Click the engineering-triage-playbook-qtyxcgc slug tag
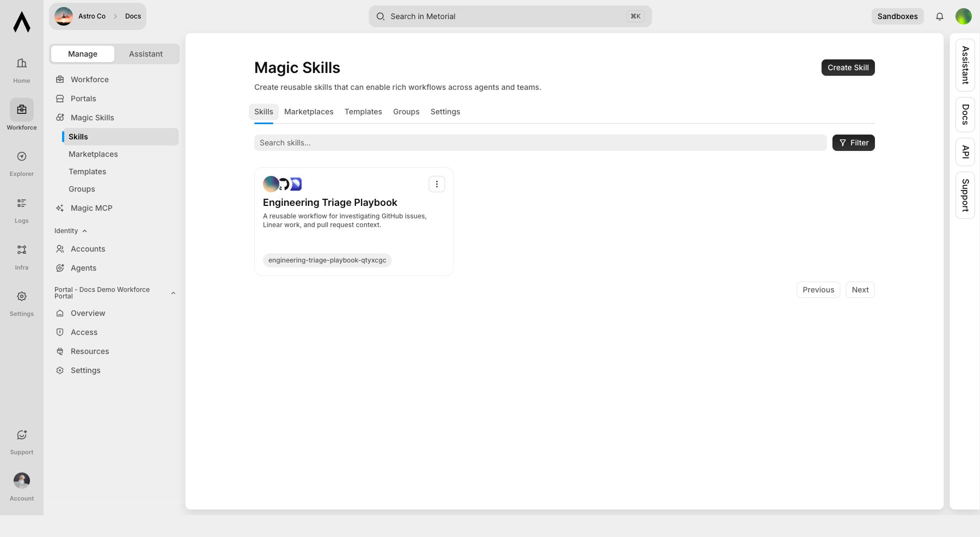Viewport: 980px width, 537px height. (x=327, y=260)
